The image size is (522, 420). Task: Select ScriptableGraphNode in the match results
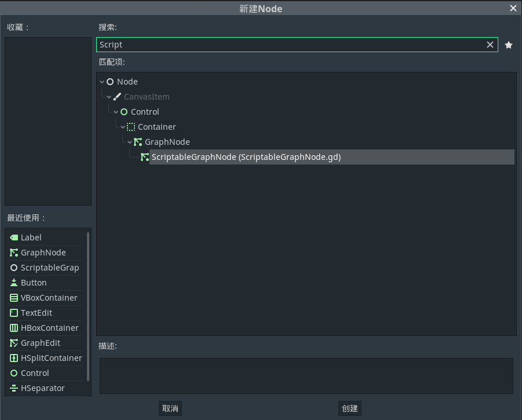click(245, 156)
